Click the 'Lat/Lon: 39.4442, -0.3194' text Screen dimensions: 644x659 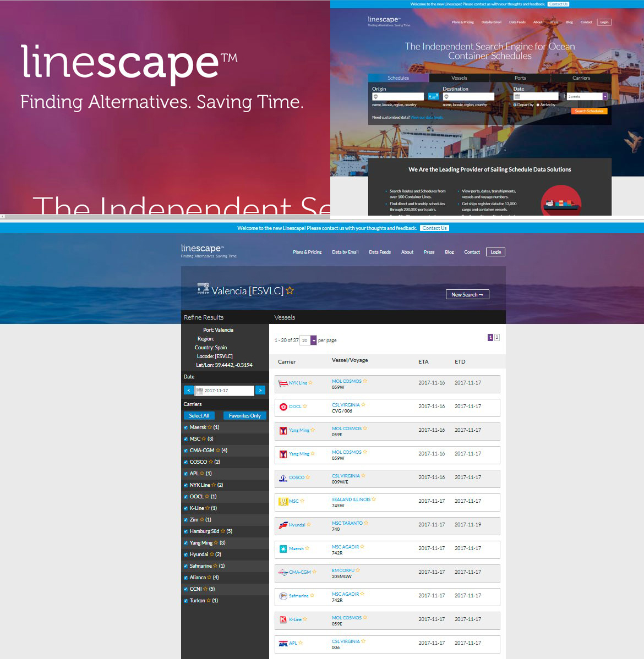(x=224, y=365)
